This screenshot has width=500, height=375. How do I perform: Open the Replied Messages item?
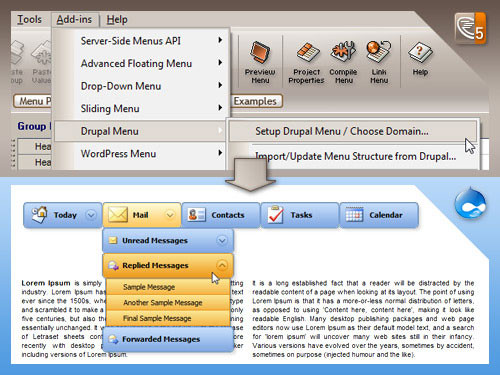pos(168,266)
